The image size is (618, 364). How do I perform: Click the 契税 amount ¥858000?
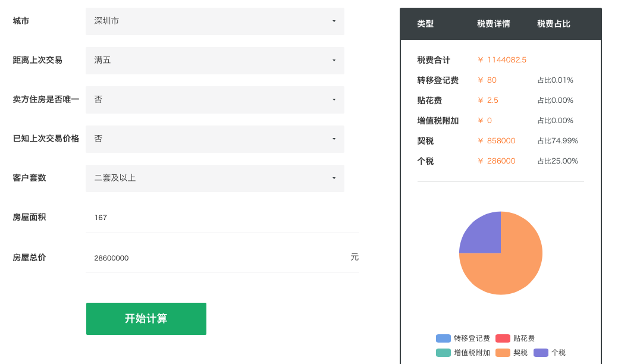point(497,141)
